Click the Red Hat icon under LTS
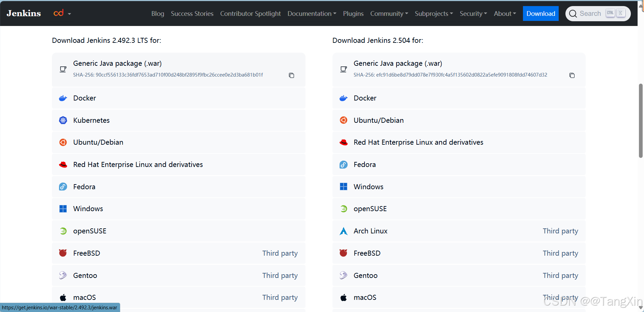The width and height of the screenshot is (644, 312). point(63,165)
